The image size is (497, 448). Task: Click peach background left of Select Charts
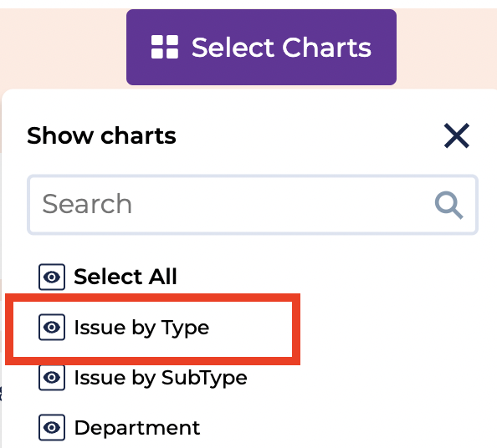[64, 48]
